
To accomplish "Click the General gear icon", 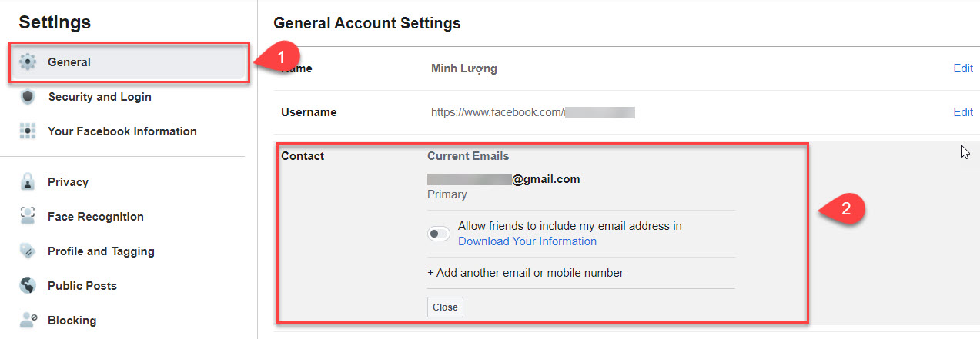I will 28,62.
